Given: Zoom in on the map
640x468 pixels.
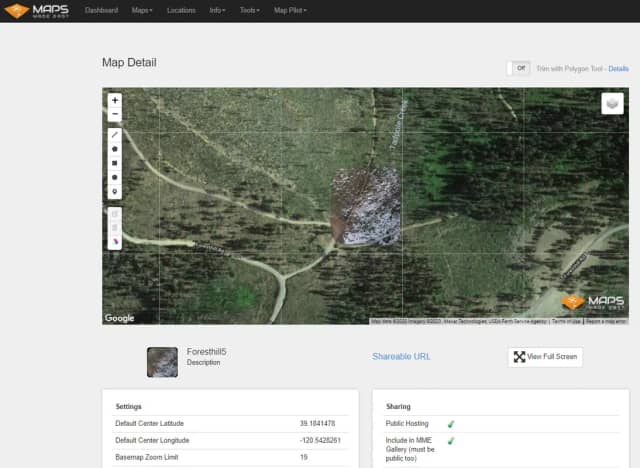Looking at the screenshot, I should click(115, 100).
